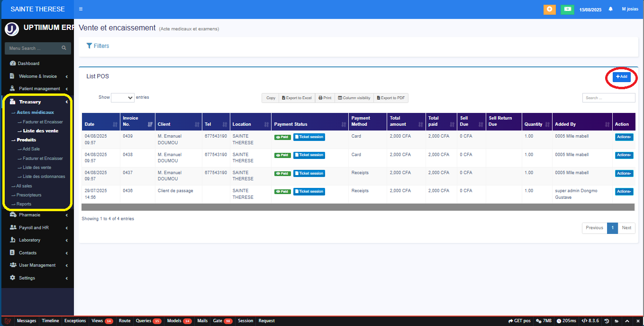Open Ticket session for invoice 0438
This screenshot has width=644, height=326.
tap(309, 155)
